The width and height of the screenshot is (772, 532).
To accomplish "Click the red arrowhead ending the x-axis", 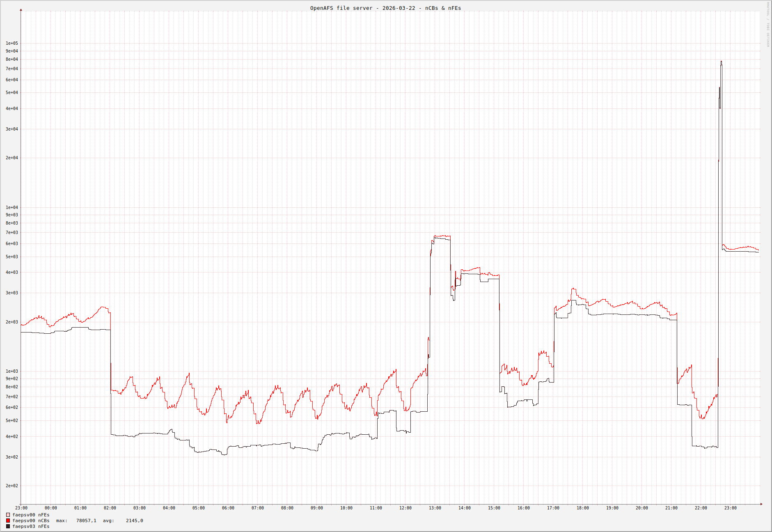I will tap(761, 504).
